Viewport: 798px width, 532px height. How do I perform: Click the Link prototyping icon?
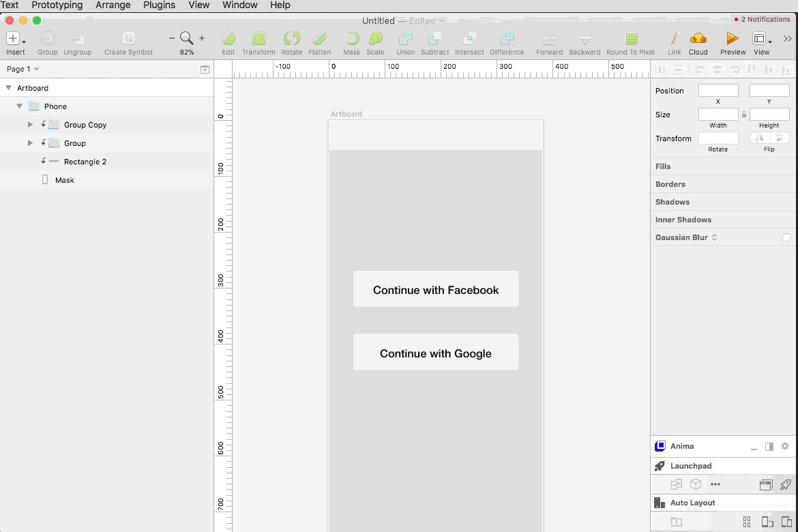[x=674, y=40]
